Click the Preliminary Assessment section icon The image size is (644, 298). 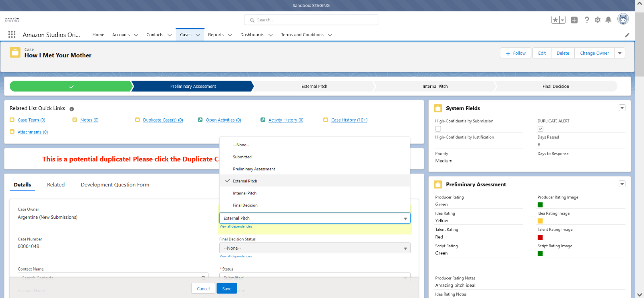[438, 184]
